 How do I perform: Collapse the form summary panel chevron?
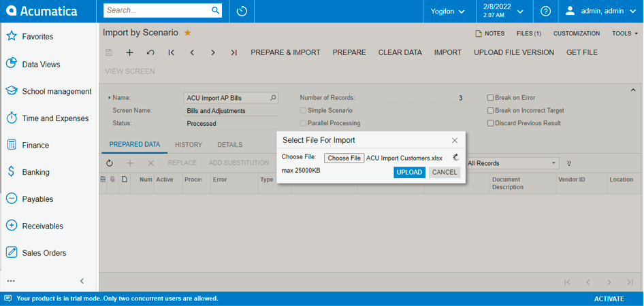pos(633,90)
